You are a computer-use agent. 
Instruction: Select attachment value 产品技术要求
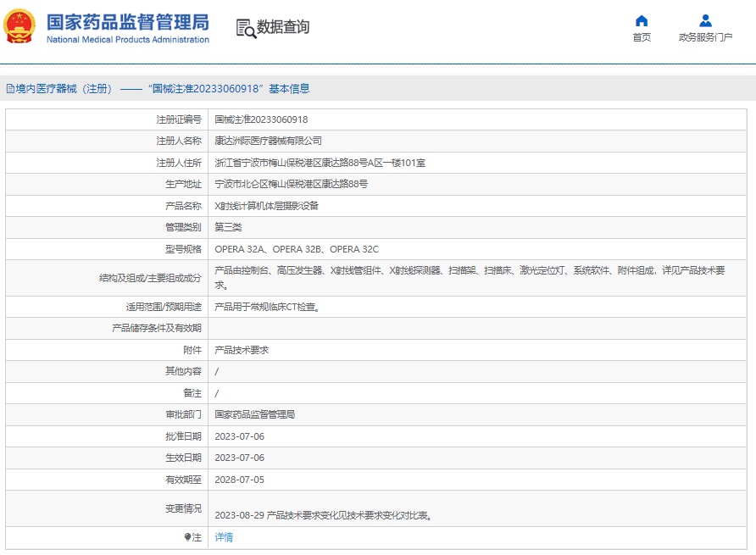[241, 350]
